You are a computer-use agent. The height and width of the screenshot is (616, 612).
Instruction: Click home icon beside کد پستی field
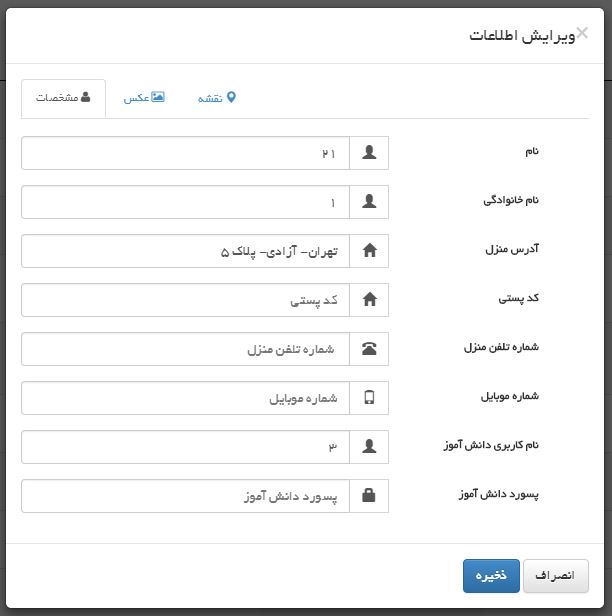pyautogui.click(x=369, y=300)
